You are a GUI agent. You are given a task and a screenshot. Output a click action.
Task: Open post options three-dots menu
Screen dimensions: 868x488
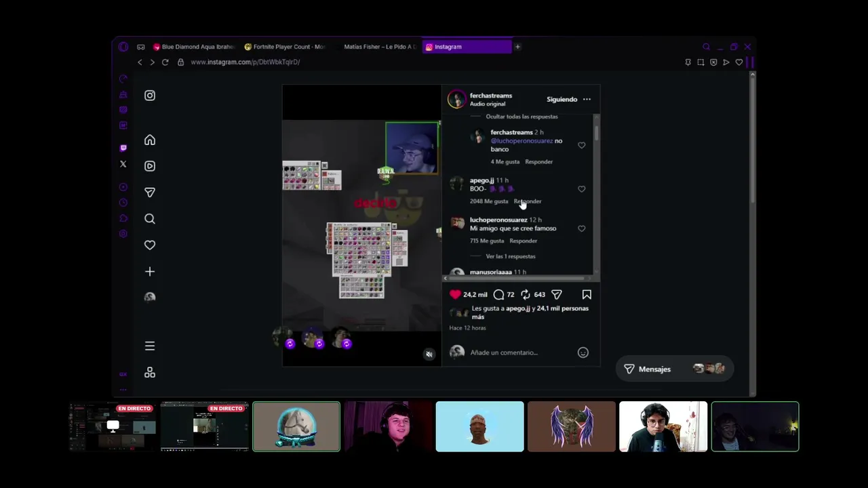[x=587, y=100]
